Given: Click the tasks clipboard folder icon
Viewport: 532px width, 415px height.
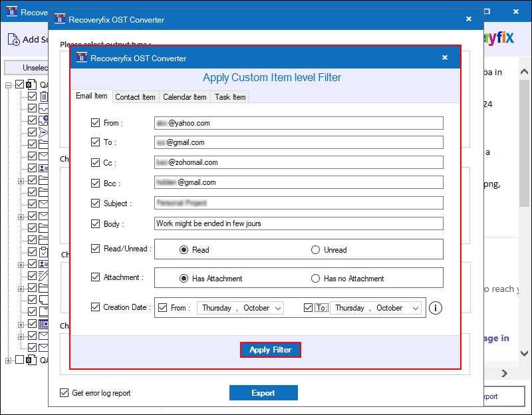Looking at the screenshot, I should click(43, 252).
